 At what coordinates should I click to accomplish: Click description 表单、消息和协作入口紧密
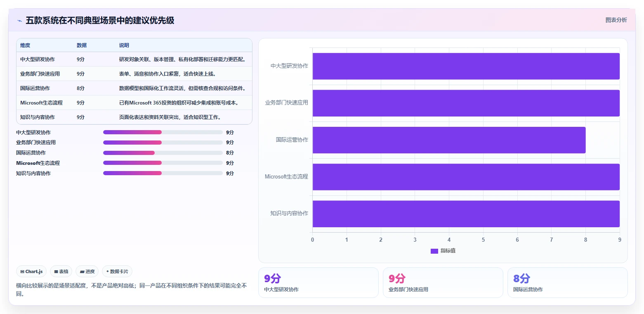167,74
